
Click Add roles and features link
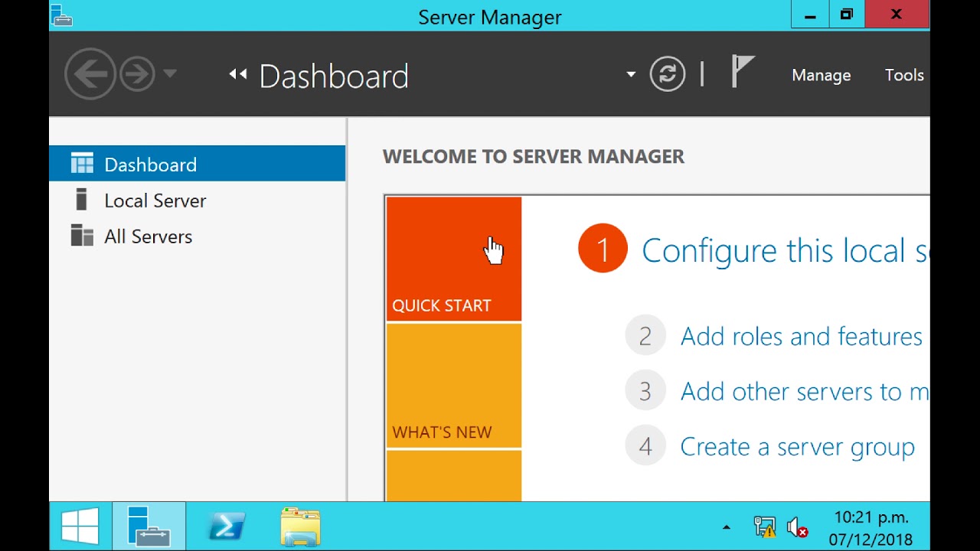(x=802, y=336)
